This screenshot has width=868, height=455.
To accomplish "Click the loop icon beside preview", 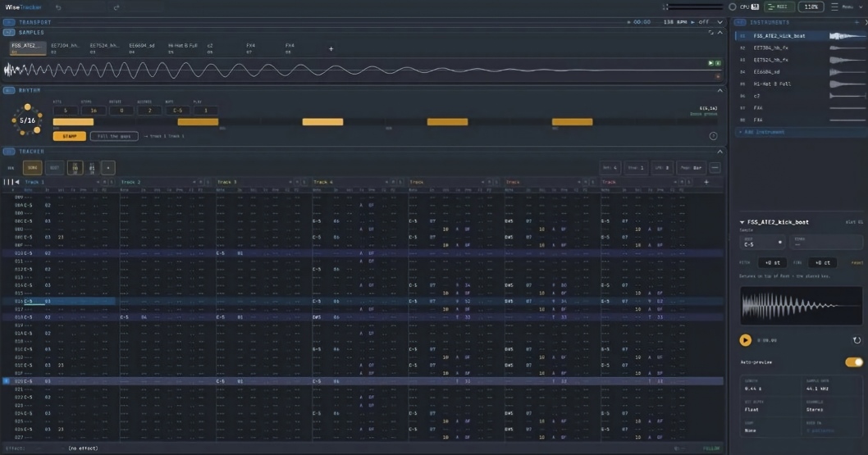I will click(857, 340).
